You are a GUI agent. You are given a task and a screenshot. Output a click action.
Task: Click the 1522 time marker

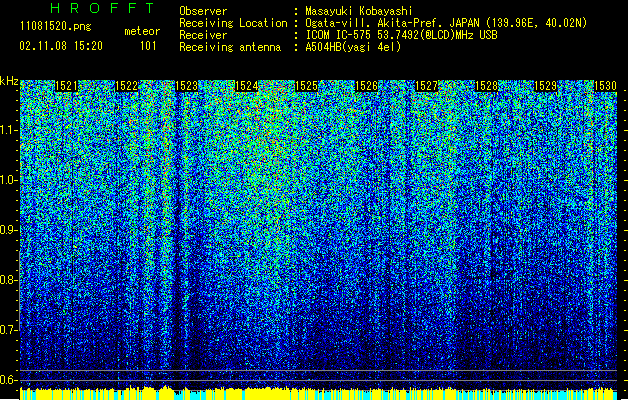[126, 86]
